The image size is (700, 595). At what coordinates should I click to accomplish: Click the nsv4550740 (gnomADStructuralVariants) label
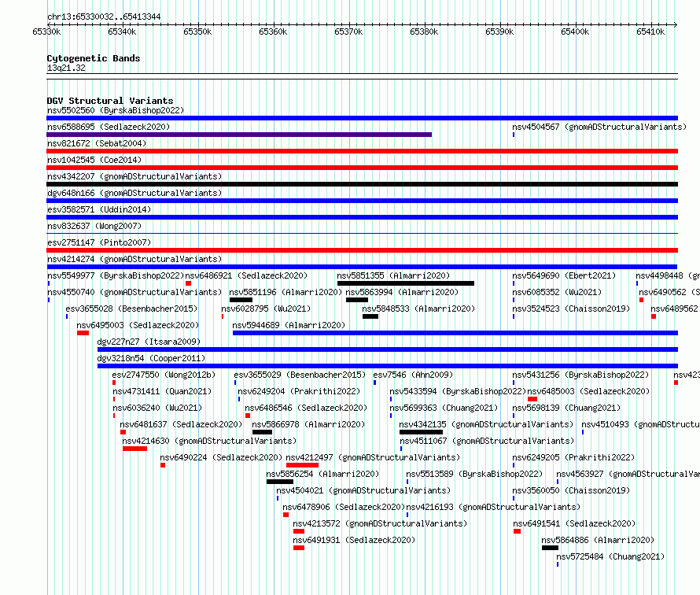[x=134, y=292]
